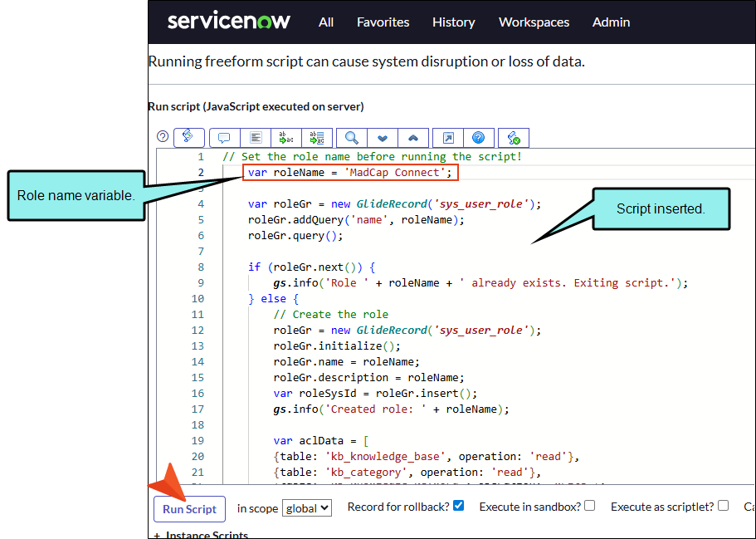Click the replace all toolbar icon
Viewport: 756px width, 539px height.
317,138
